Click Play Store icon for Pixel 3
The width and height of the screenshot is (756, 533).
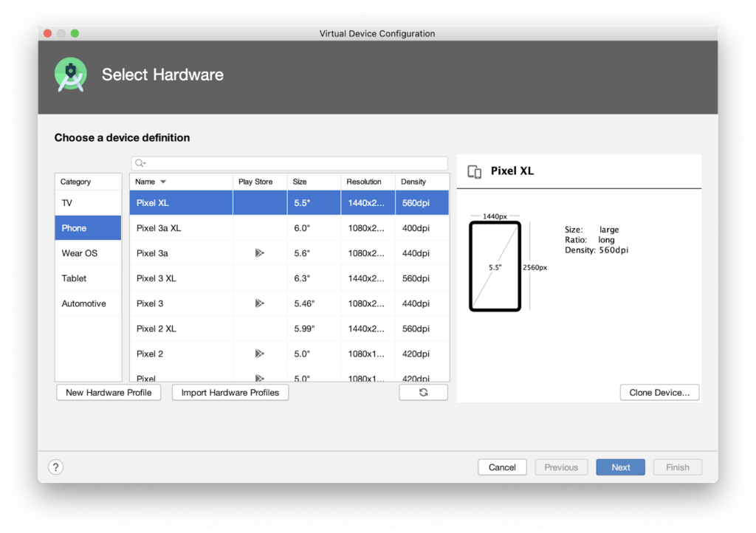[259, 303]
